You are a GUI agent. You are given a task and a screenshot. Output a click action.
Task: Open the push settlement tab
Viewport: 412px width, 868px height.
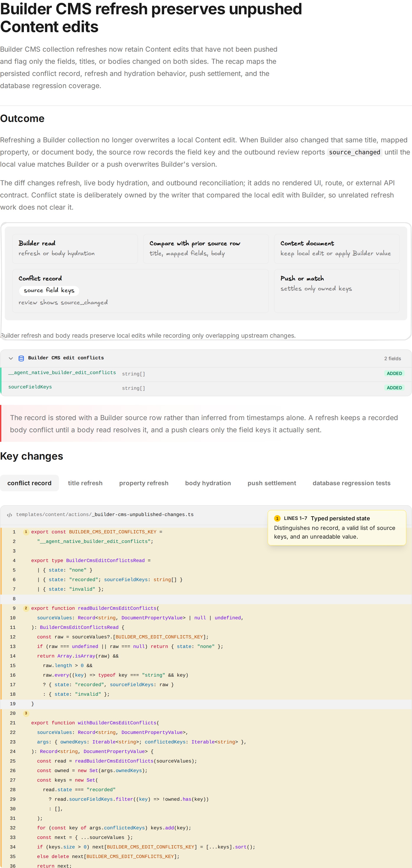(x=272, y=483)
